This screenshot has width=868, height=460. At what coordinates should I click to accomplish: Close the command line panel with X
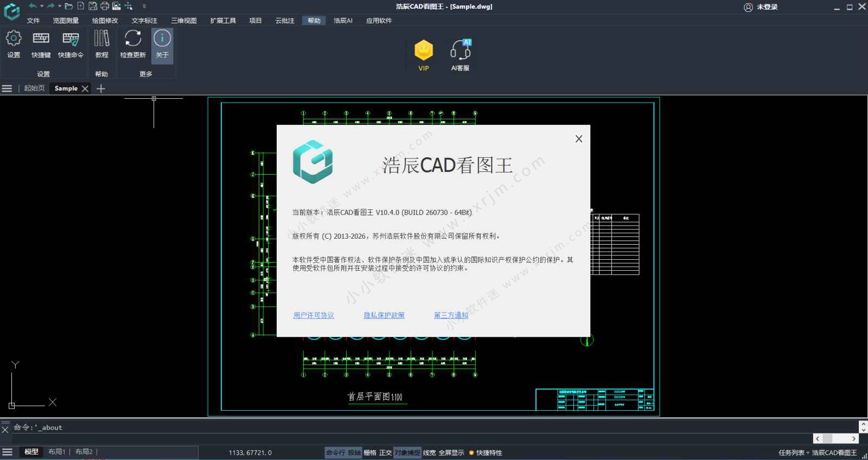pyautogui.click(x=5, y=430)
